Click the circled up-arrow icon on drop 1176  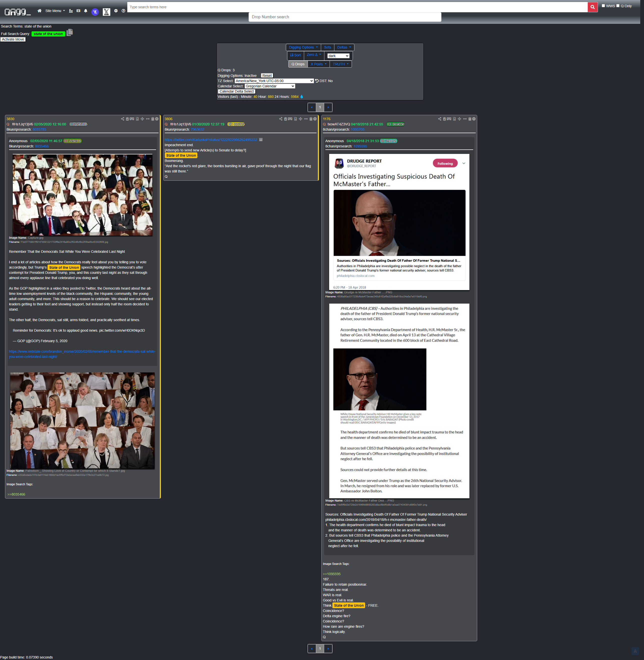click(x=474, y=119)
